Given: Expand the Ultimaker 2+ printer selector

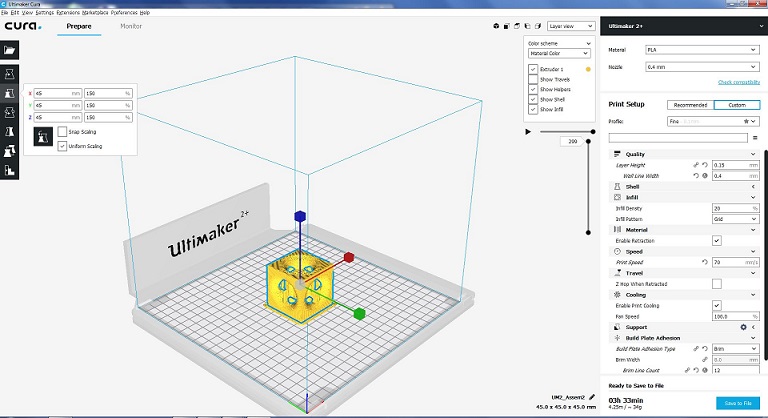Looking at the screenshot, I should pos(684,26).
